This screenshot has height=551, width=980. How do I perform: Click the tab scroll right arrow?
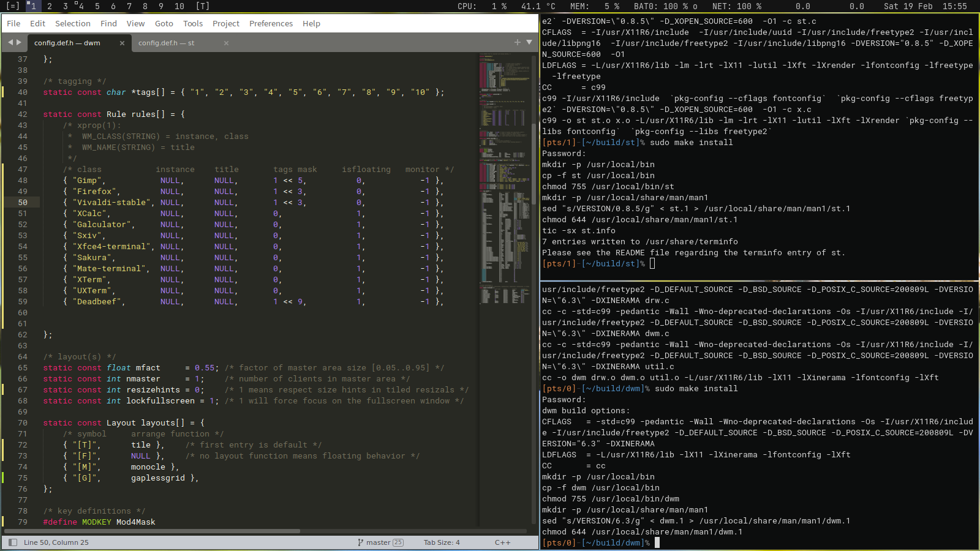tap(19, 42)
